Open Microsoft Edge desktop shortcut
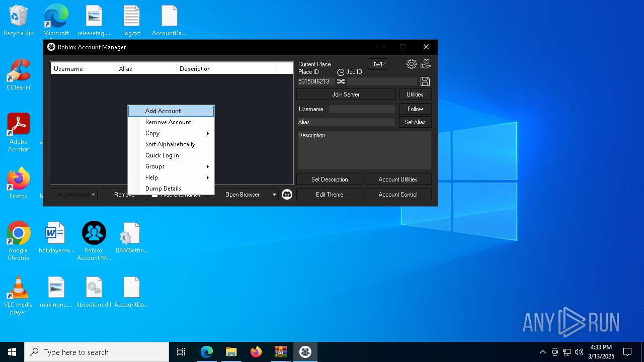 (56, 21)
